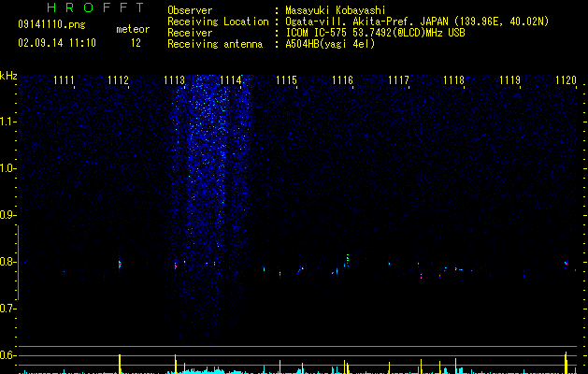Click the 1115 time axis marker
Image resolution: width=588 pixels, height=374 pixels.
(x=286, y=80)
